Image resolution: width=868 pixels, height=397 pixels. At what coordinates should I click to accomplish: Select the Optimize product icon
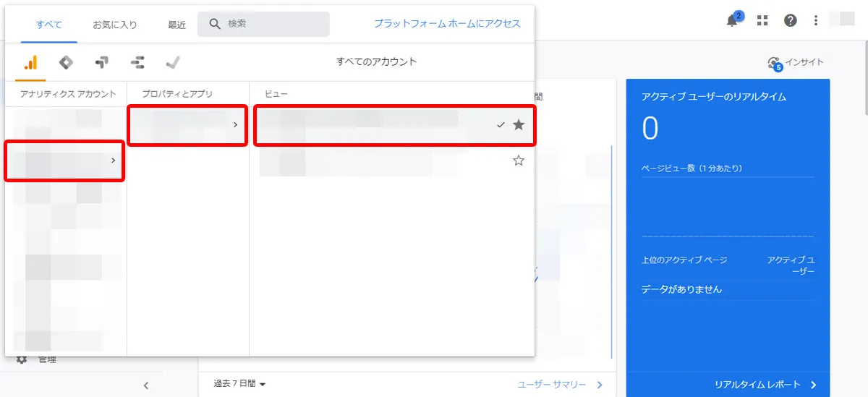click(101, 63)
